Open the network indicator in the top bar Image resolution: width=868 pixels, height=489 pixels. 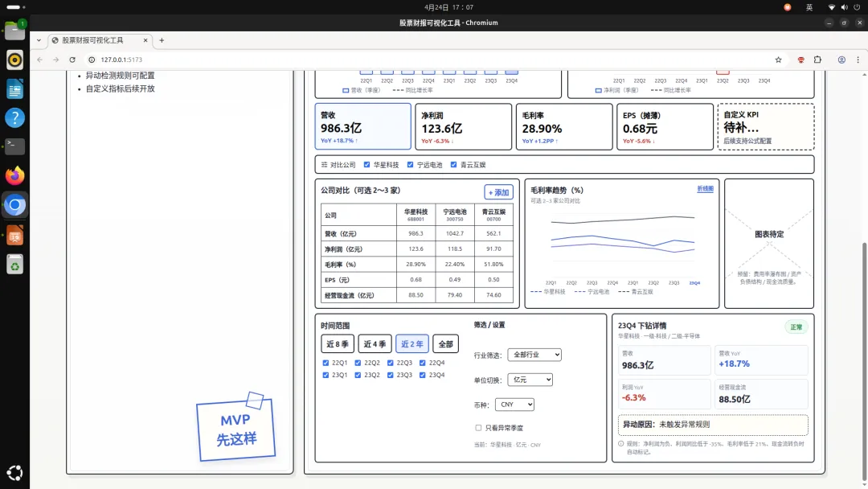tap(832, 7)
